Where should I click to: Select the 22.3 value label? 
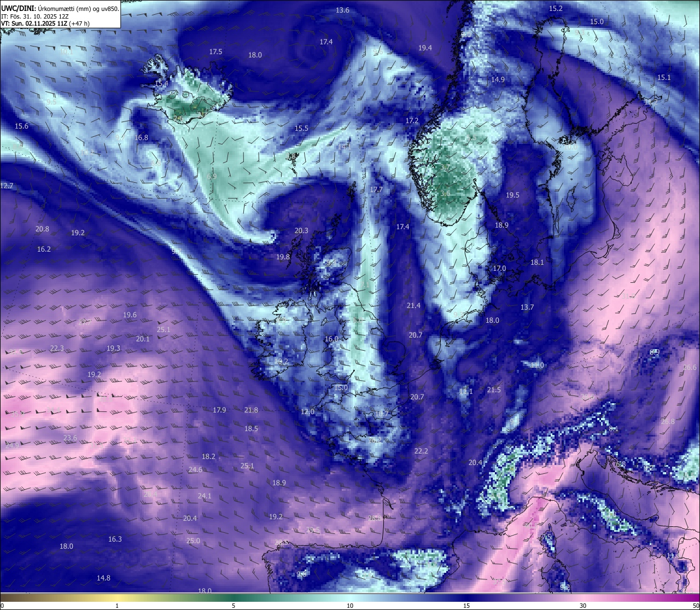tap(56, 348)
